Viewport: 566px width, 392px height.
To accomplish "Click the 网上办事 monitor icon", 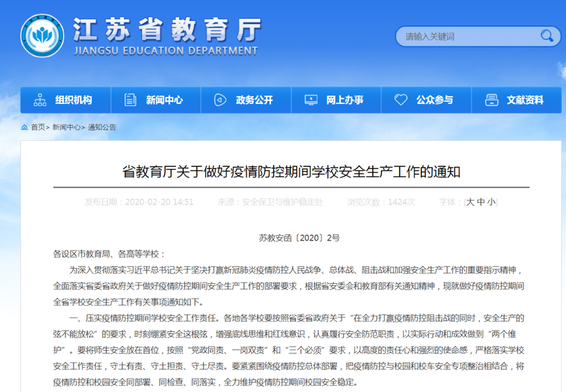I will 311,100.
